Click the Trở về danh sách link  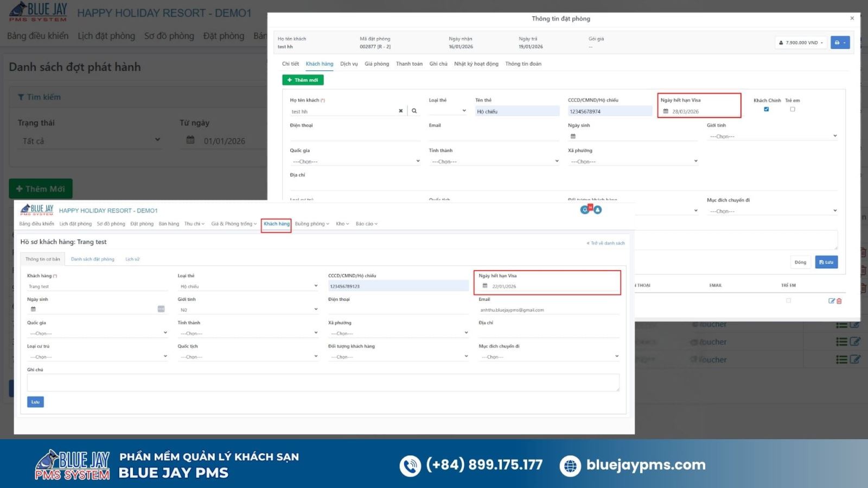pyautogui.click(x=605, y=243)
